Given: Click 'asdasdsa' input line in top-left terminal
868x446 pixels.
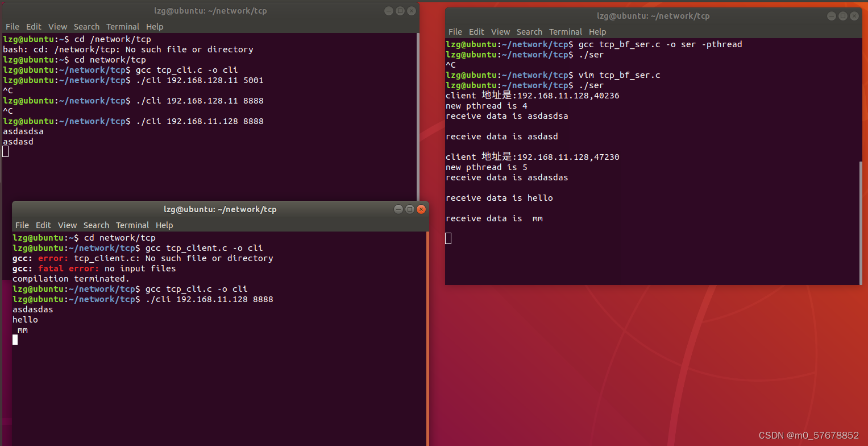Looking at the screenshot, I should click(x=23, y=131).
